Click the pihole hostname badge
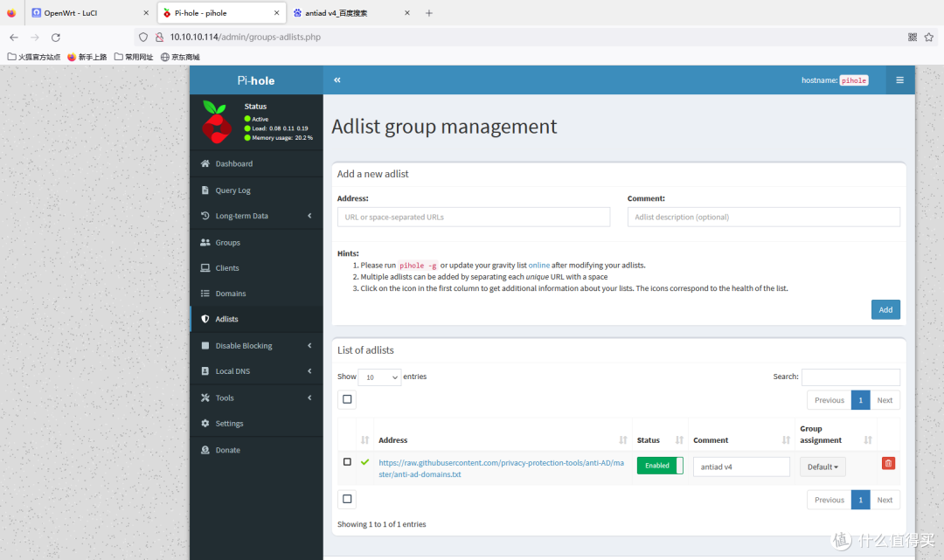Screen dimensions: 944x560 [x=854, y=80]
